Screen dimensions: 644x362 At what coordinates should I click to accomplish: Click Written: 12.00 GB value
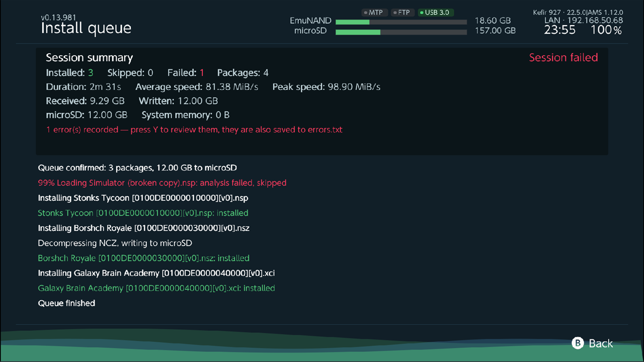tap(179, 101)
